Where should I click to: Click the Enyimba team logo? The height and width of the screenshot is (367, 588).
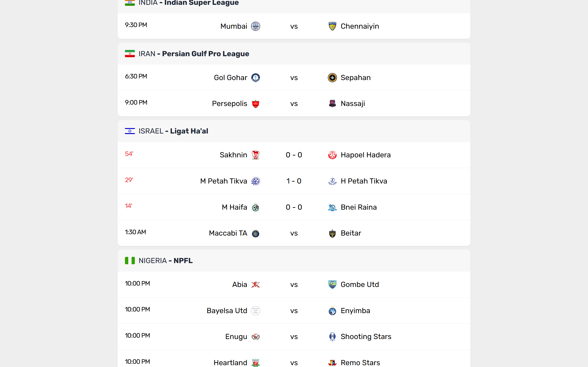(332, 311)
